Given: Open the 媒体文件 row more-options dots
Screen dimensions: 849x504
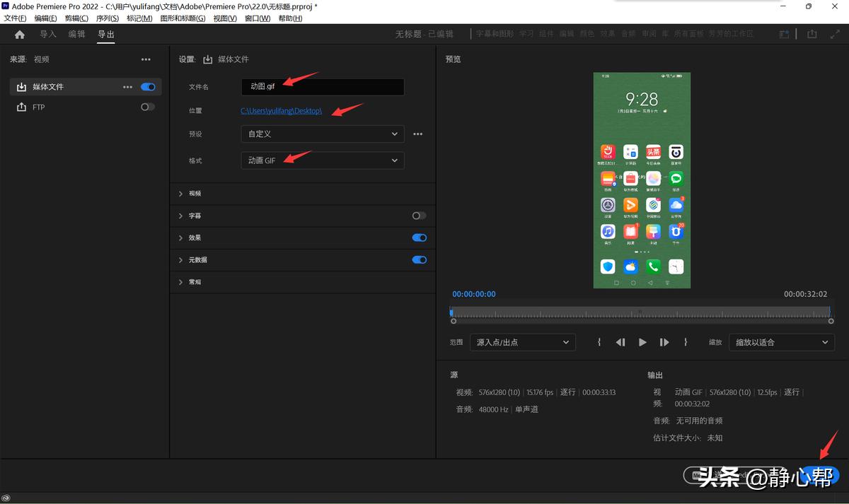Looking at the screenshot, I should pos(127,87).
